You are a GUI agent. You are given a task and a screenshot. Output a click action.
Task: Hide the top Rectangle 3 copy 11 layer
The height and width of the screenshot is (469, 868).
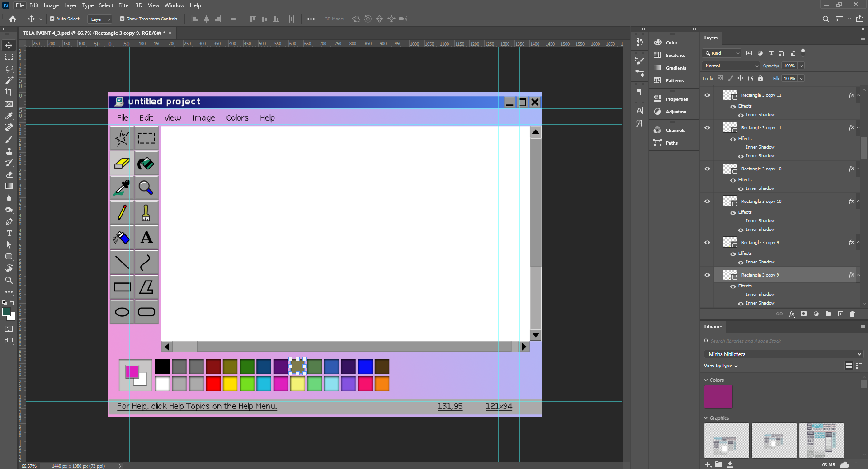(708, 95)
